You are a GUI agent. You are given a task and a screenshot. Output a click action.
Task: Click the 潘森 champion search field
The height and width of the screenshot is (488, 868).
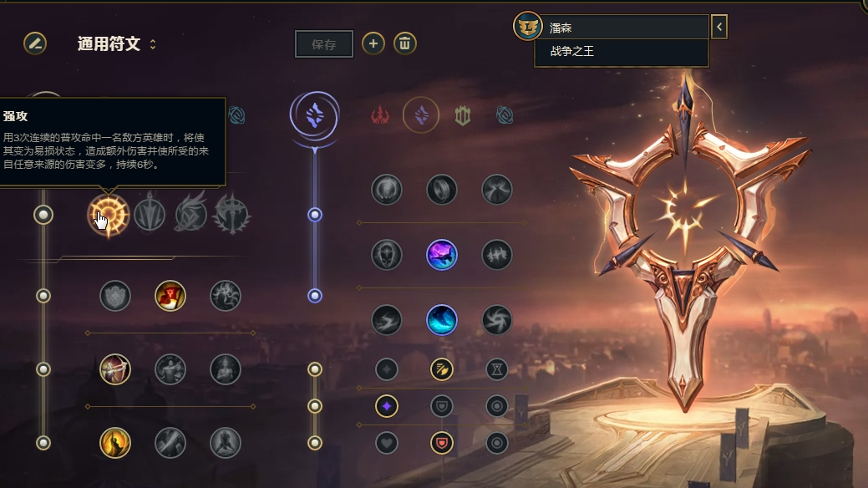click(x=625, y=27)
